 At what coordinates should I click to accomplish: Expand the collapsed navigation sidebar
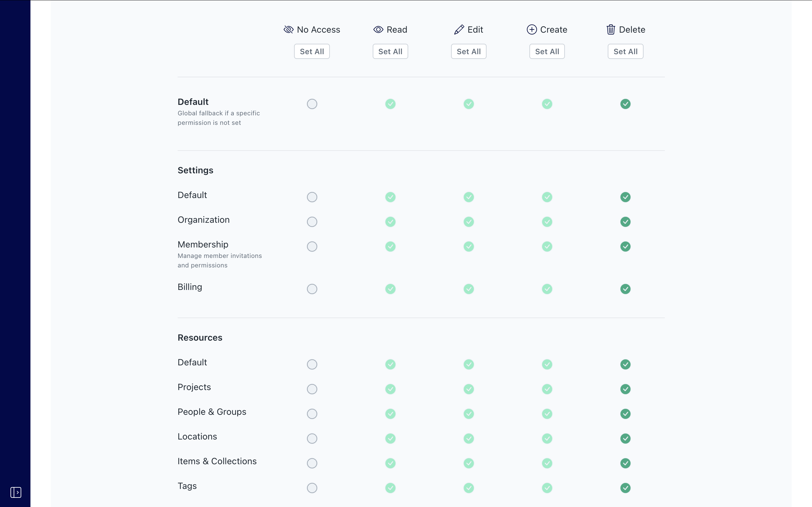(x=16, y=492)
